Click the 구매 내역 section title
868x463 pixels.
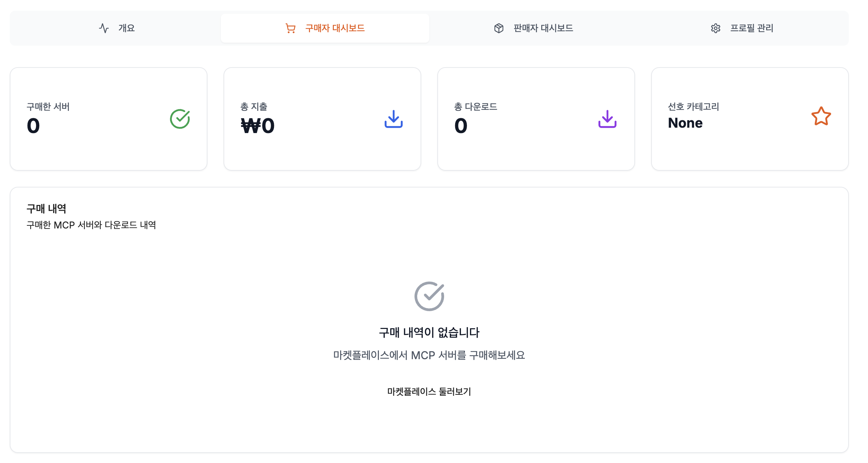coord(46,208)
